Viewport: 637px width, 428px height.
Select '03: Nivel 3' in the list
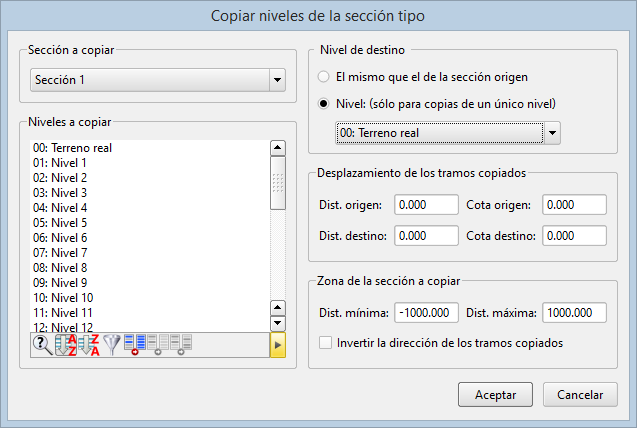[x=150, y=193]
